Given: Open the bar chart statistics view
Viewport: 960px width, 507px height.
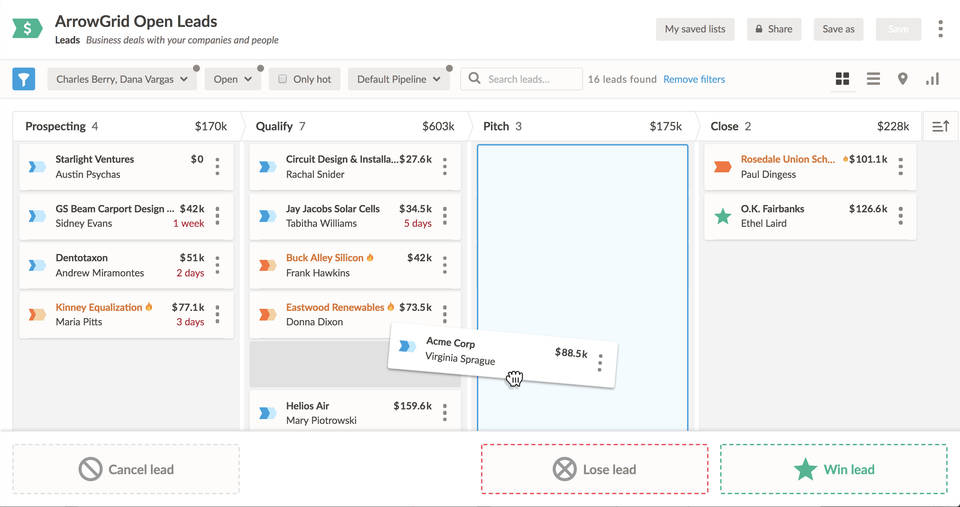Looking at the screenshot, I should coord(932,79).
